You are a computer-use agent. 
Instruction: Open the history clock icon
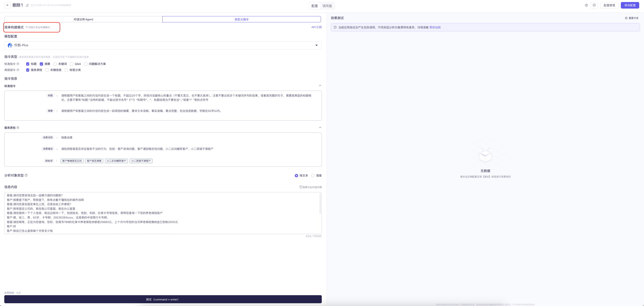point(594,5)
